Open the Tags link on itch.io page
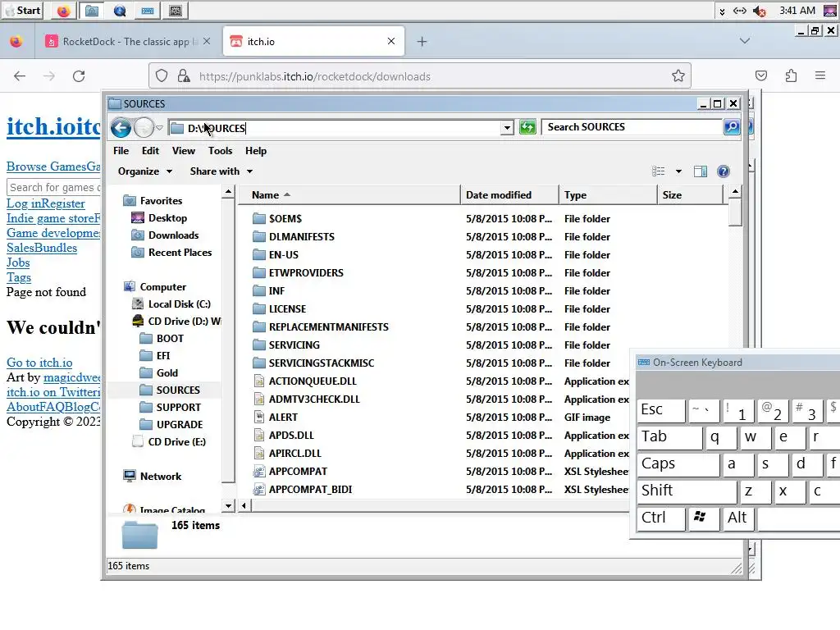Image resolution: width=840 pixels, height=630 pixels. pyautogui.click(x=19, y=277)
